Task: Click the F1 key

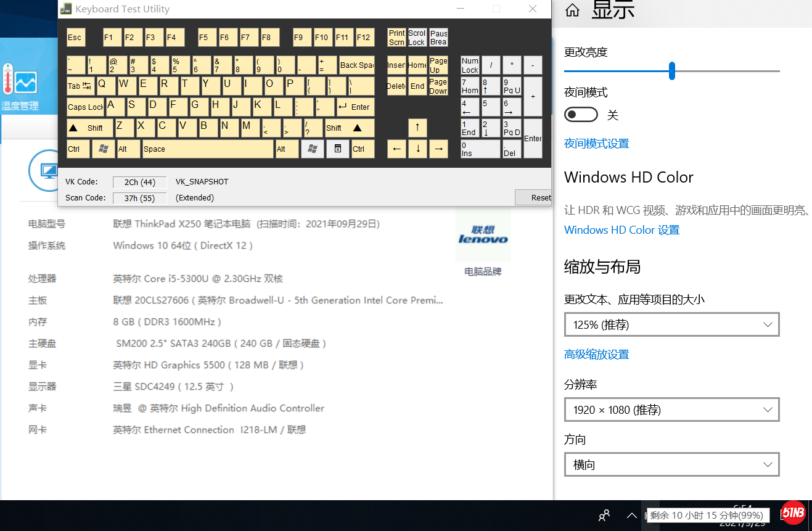Action: click(111, 37)
